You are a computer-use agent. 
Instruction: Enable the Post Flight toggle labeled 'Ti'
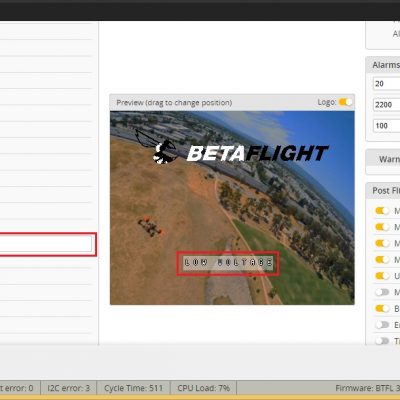(382, 341)
